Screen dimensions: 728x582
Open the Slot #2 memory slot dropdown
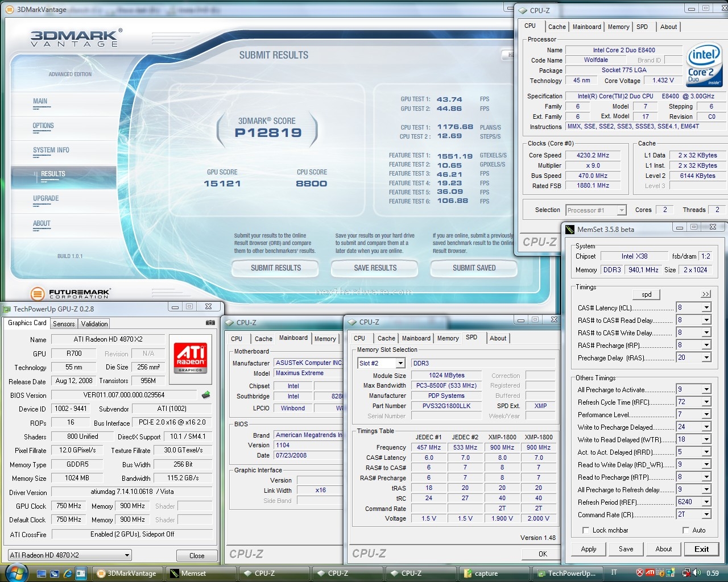point(400,363)
